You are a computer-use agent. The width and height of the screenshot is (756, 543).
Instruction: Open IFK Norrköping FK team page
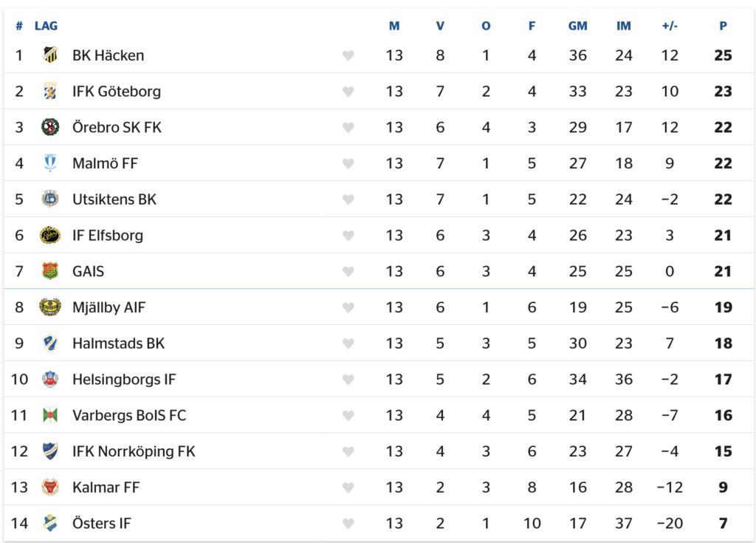point(134,451)
